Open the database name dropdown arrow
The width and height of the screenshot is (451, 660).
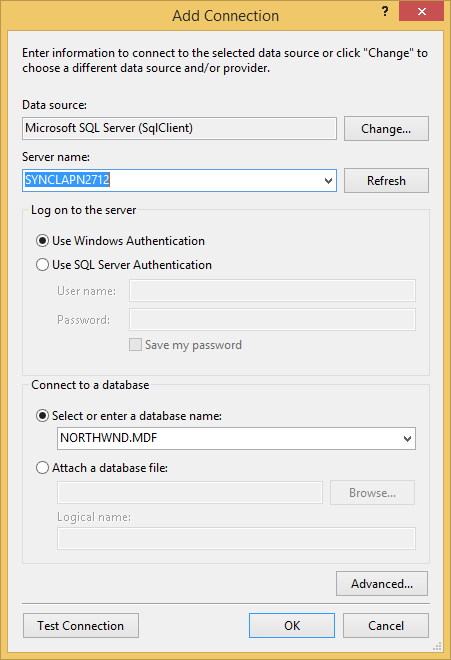[407, 439]
